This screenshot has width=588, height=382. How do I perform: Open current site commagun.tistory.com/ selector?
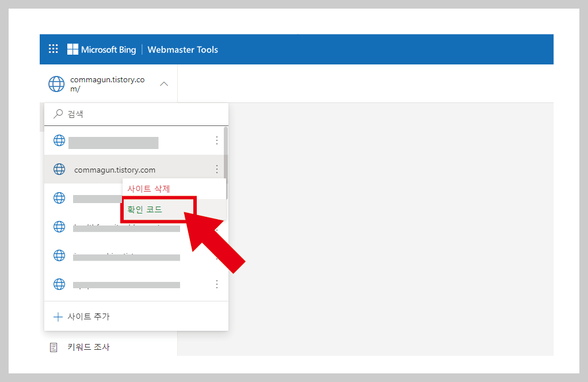tap(108, 84)
